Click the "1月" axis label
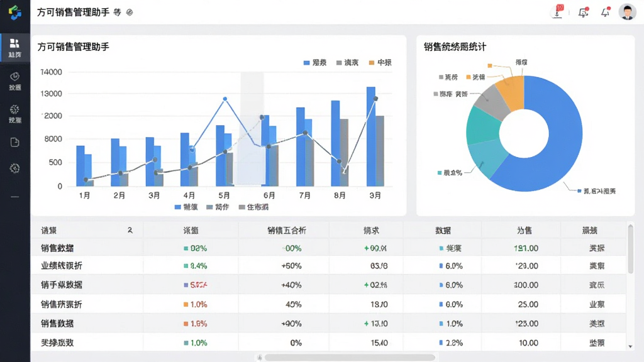 point(85,195)
